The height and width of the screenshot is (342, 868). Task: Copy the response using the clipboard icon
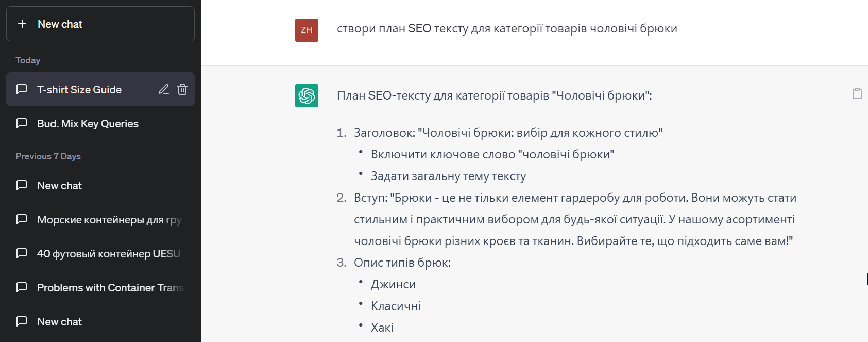click(857, 93)
